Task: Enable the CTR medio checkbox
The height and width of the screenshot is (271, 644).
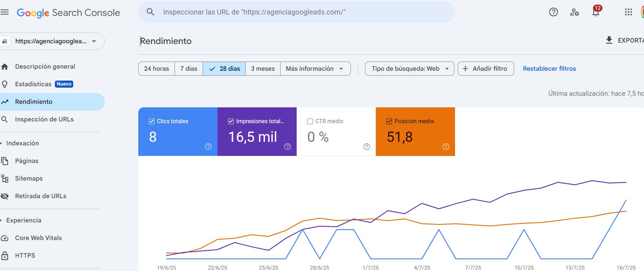Action: click(310, 121)
